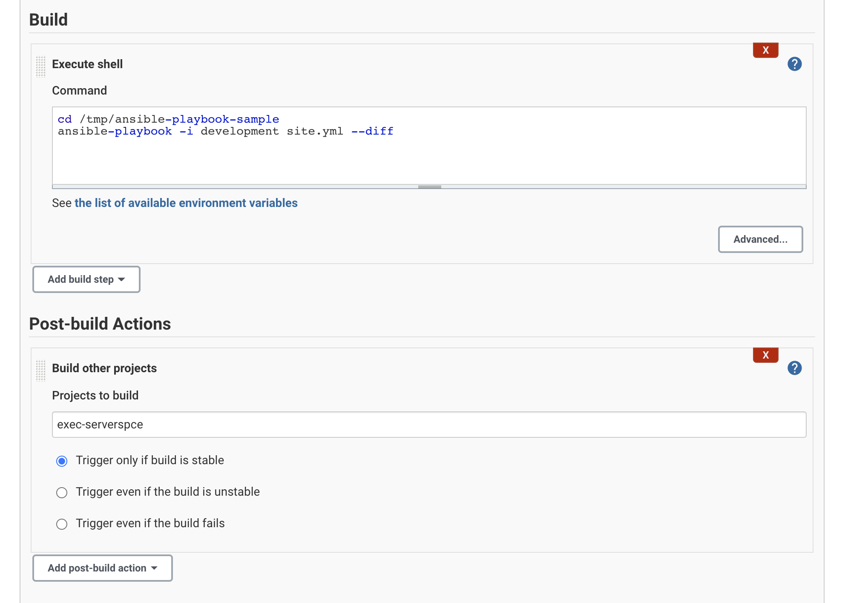The height and width of the screenshot is (603, 868).
Task: Select Trigger even if build is unstable
Action: [x=62, y=493]
